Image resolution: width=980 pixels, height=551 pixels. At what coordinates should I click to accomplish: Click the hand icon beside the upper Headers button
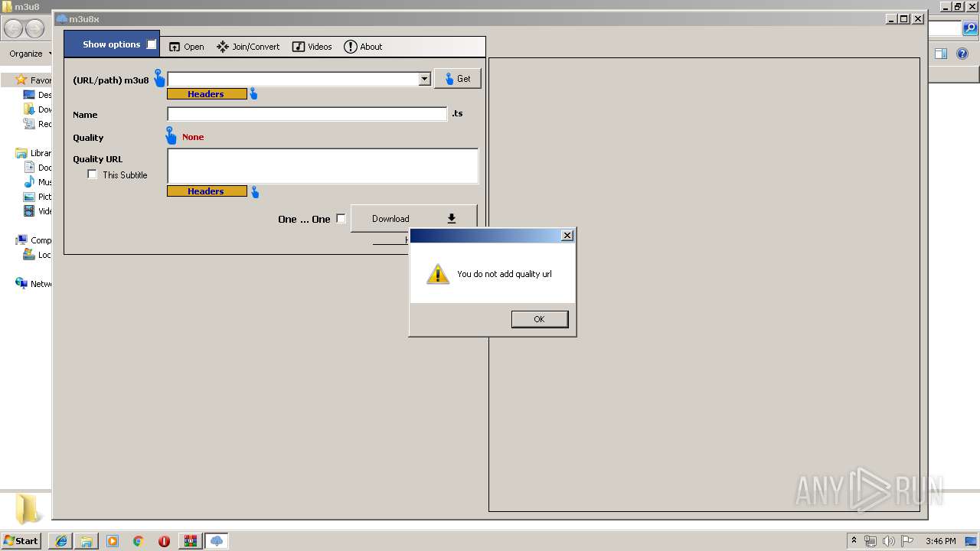(x=253, y=94)
